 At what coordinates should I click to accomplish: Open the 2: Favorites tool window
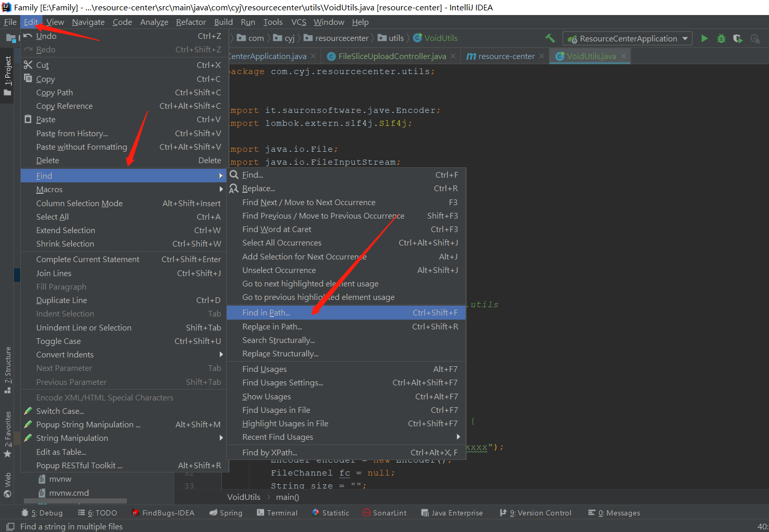coord(7,434)
